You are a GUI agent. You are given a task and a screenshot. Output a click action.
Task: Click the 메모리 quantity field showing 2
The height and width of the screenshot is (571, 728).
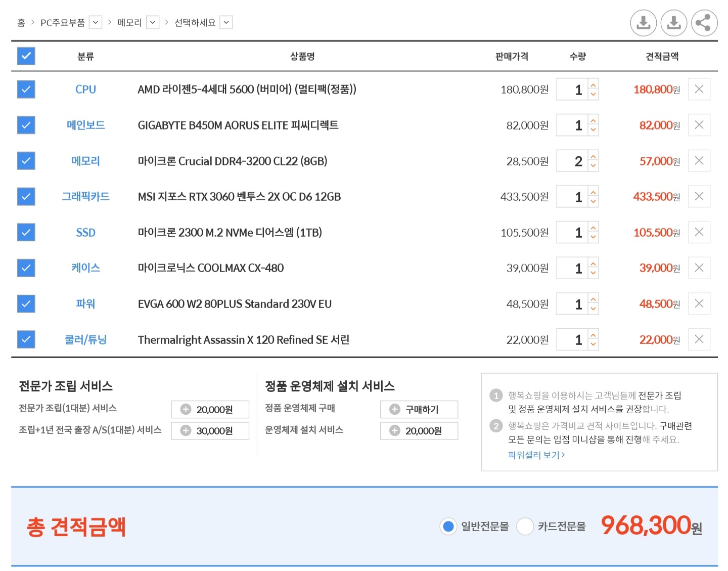pos(572,161)
